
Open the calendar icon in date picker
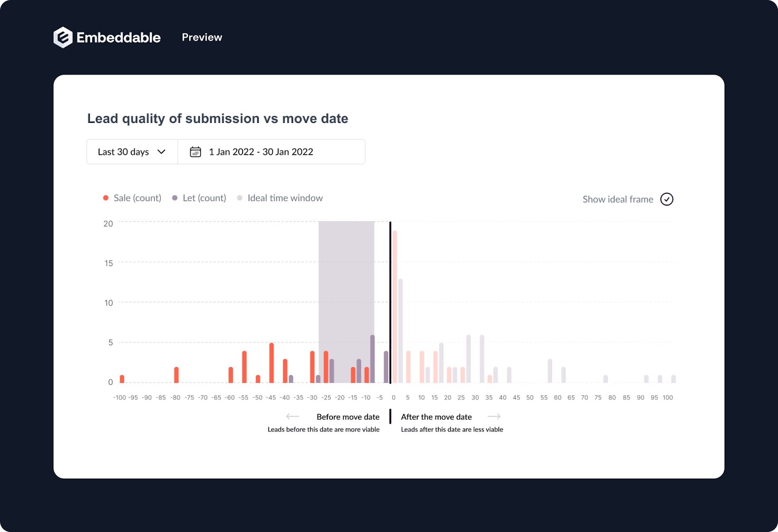[x=195, y=152]
